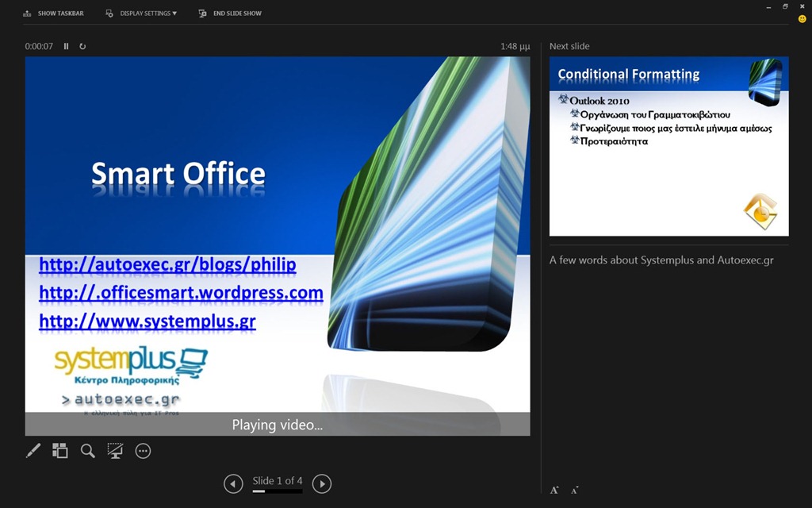812x508 pixels.
Task: Open the officesmart.wordpress.com link
Action: pyautogui.click(x=182, y=293)
